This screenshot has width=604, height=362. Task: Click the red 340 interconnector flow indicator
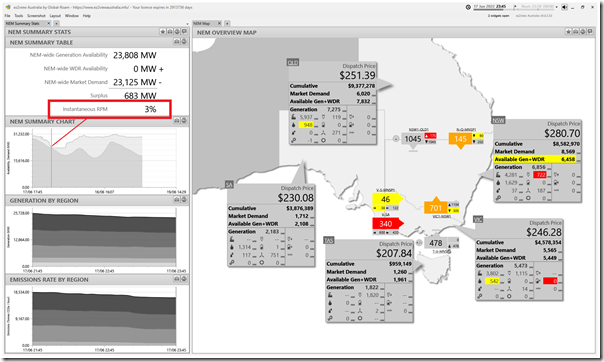[386, 224]
